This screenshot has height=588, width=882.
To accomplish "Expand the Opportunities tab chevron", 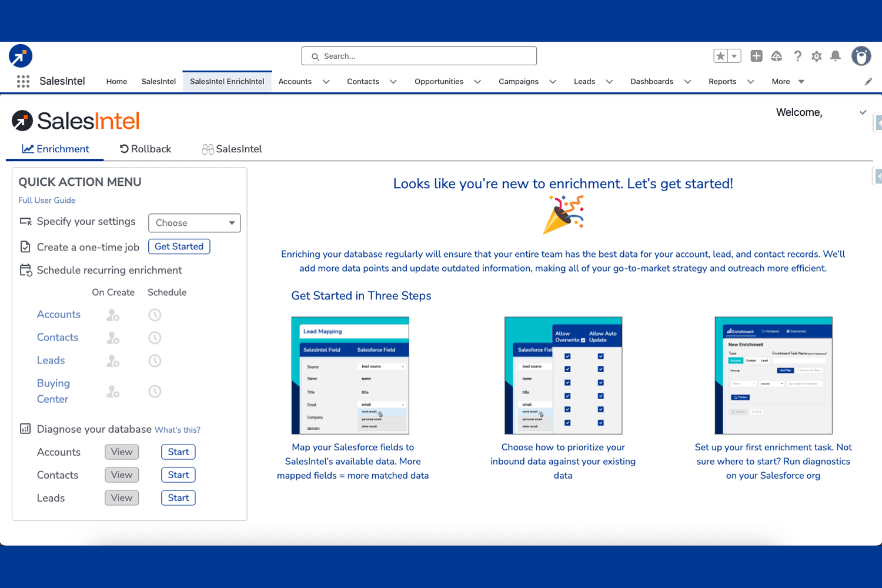I will pos(477,82).
